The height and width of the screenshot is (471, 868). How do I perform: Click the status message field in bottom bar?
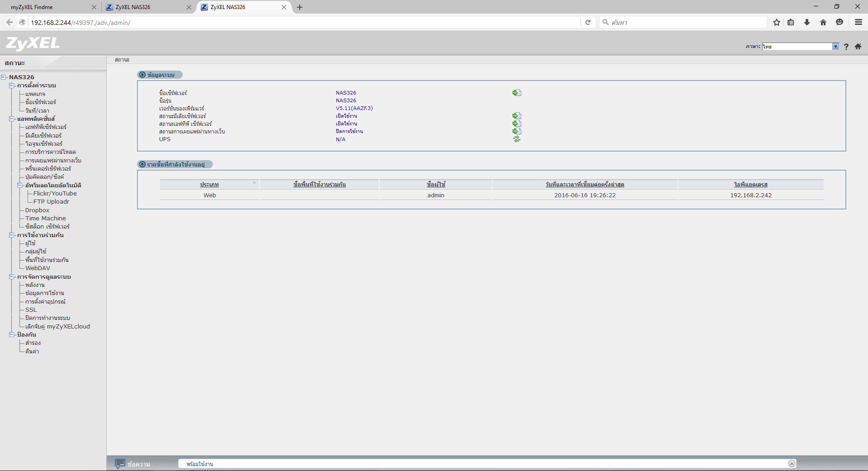pyautogui.click(x=486, y=464)
